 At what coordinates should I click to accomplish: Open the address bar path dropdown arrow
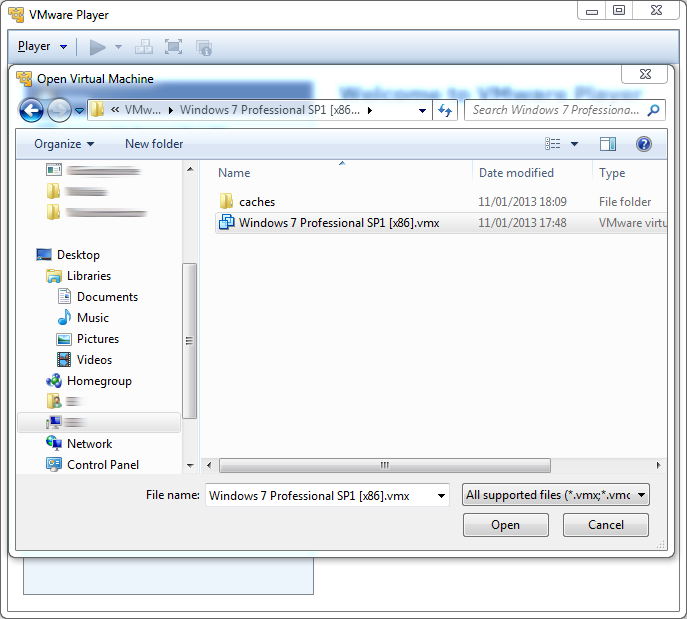(424, 110)
